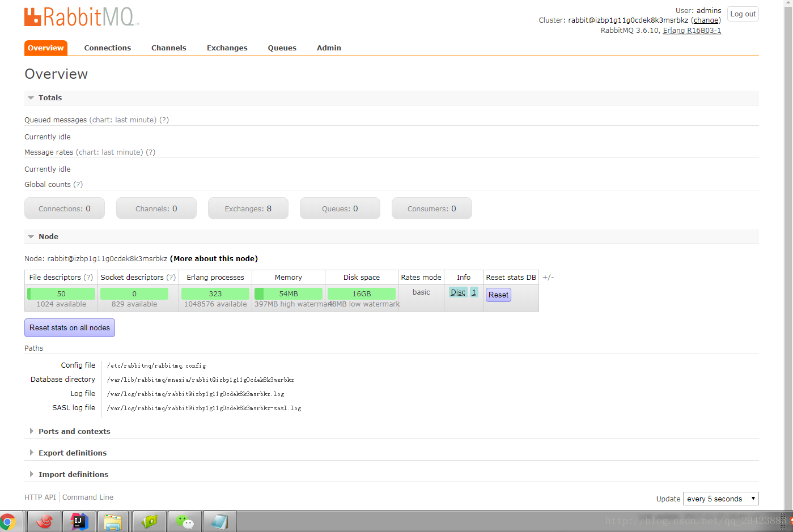Open the Connections tab
This screenshot has width=793, height=532.
click(x=108, y=48)
